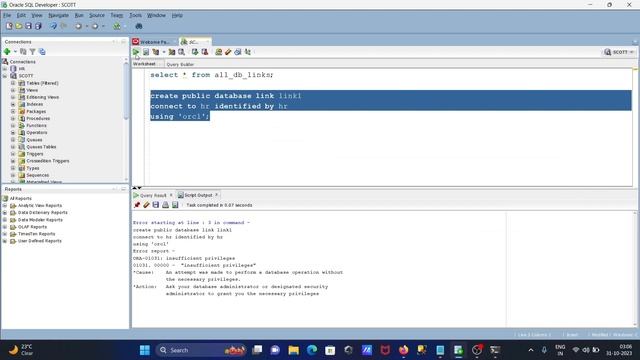Expand the Procedures tree node
The width and height of the screenshot is (640, 360).
13,118
